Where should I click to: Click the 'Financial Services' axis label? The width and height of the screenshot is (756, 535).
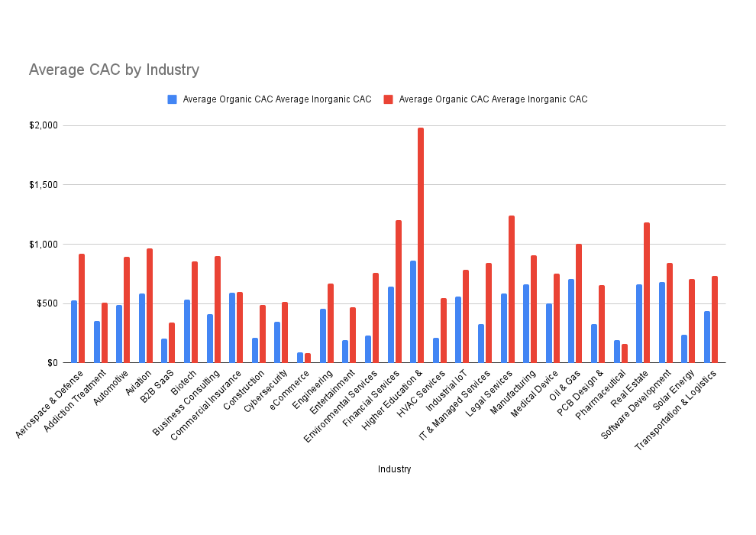[371, 398]
